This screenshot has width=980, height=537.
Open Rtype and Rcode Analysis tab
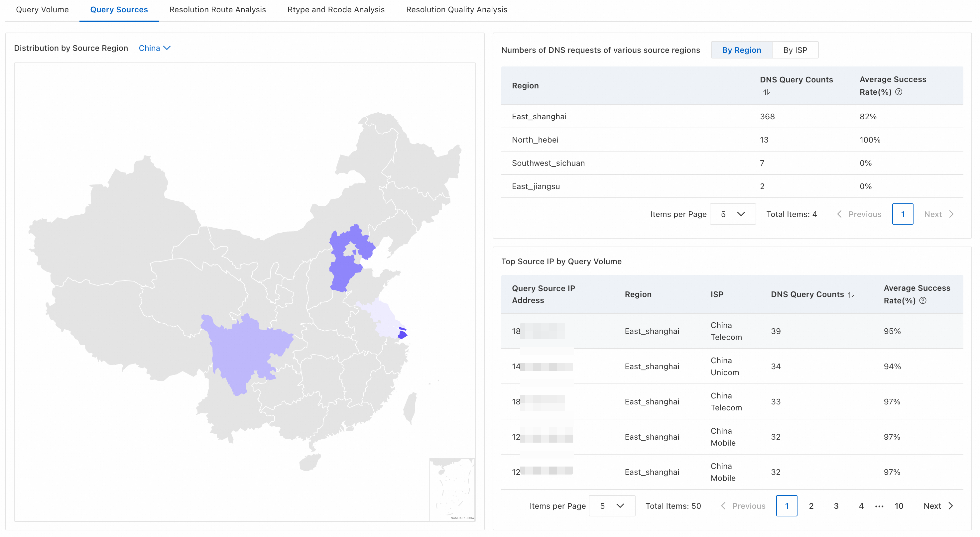pyautogui.click(x=335, y=10)
